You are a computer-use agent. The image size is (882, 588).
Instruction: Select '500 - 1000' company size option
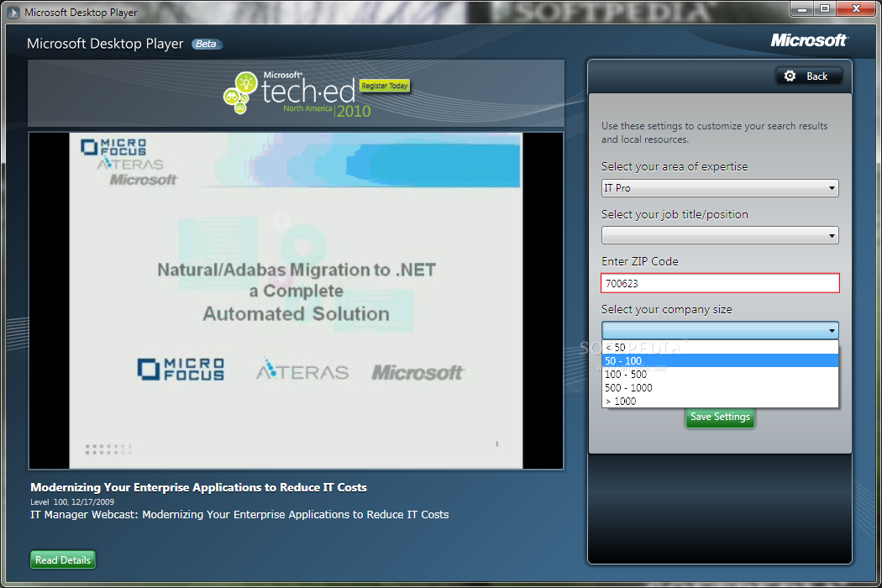[x=719, y=388]
